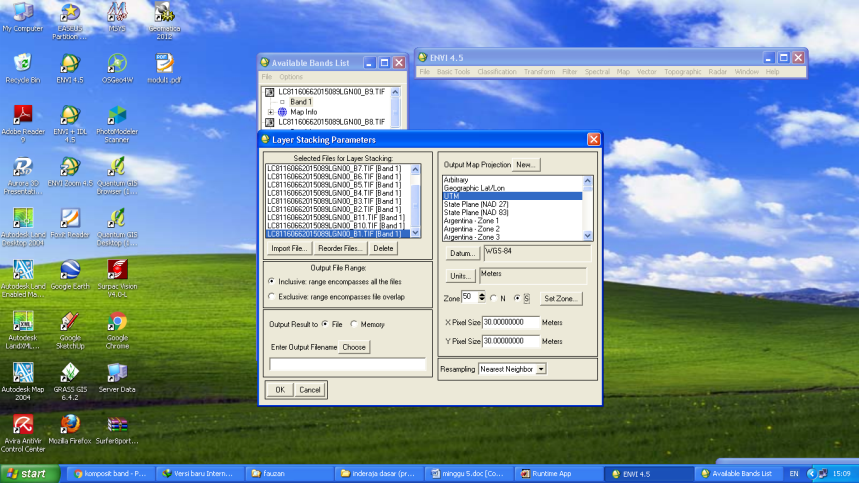Open the Geomatica 2012 desktop icon
This screenshot has height=483, width=859.
coord(164,21)
